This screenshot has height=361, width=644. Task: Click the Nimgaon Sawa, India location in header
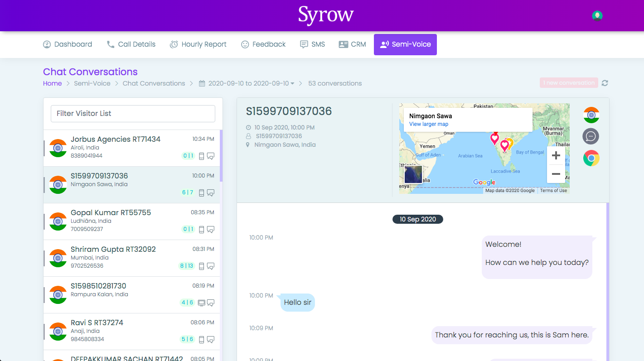click(x=285, y=145)
